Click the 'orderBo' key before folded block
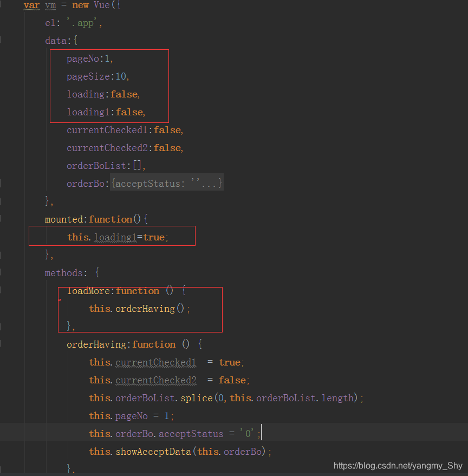Viewport: 468px width, 476px height. pyautogui.click(x=86, y=184)
